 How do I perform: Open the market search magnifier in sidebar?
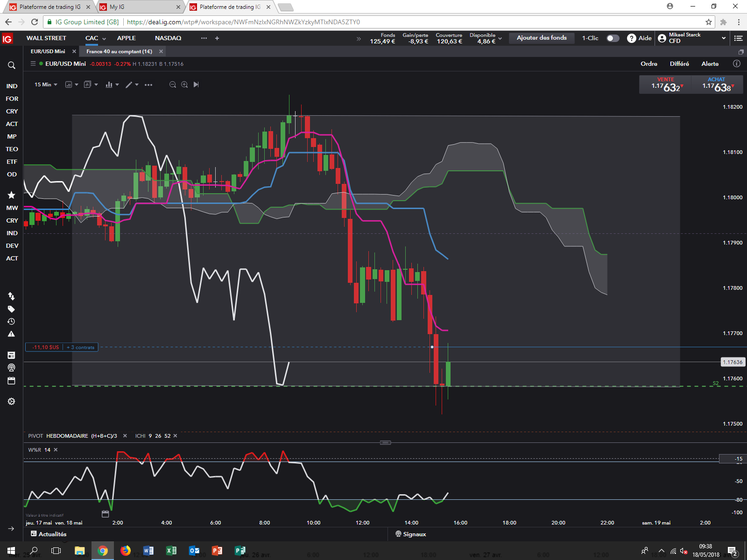click(x=12, y=65)
